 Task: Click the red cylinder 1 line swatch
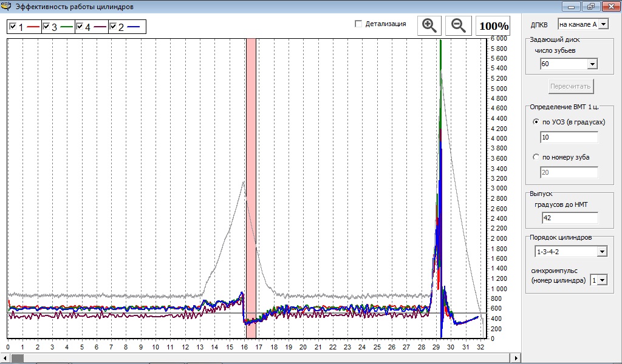pos(33,27)
